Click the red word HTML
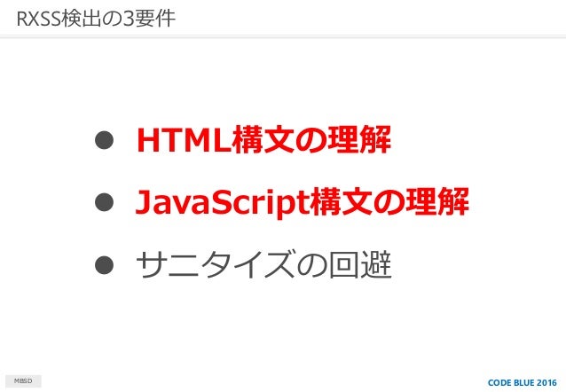 (184, 140)
